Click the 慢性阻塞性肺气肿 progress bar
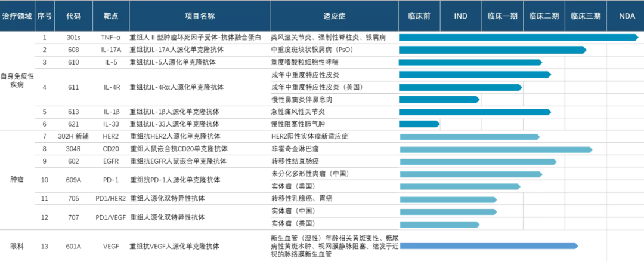Viewport: 644px width, 261px height. point(419,124)
